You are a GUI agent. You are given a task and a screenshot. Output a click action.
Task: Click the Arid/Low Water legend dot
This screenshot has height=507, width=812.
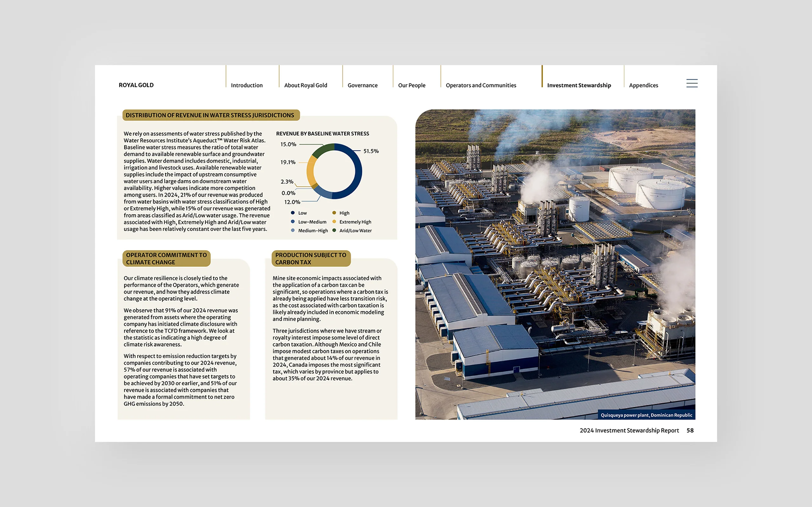coord(334,230)
